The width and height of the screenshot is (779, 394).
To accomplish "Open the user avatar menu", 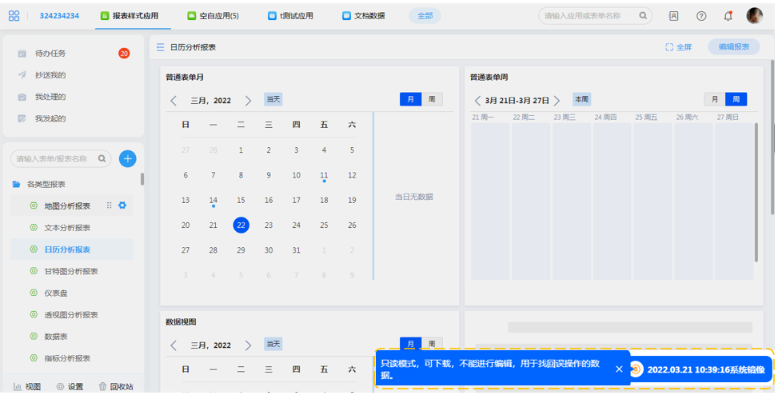I will [x=754, y=15].
